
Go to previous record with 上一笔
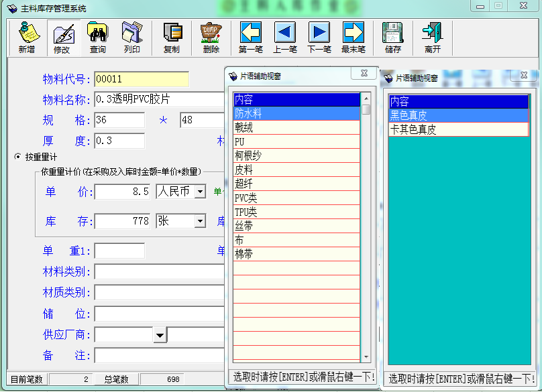pos(284,38)
